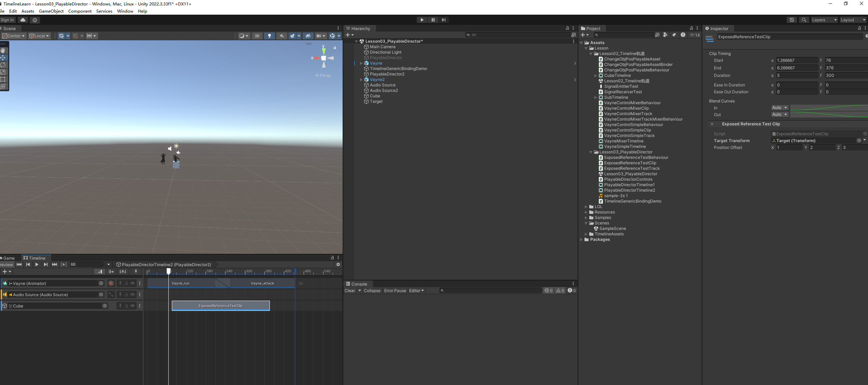
Task: Hide the Cube track with eye icon
Action: click(133, 306)
